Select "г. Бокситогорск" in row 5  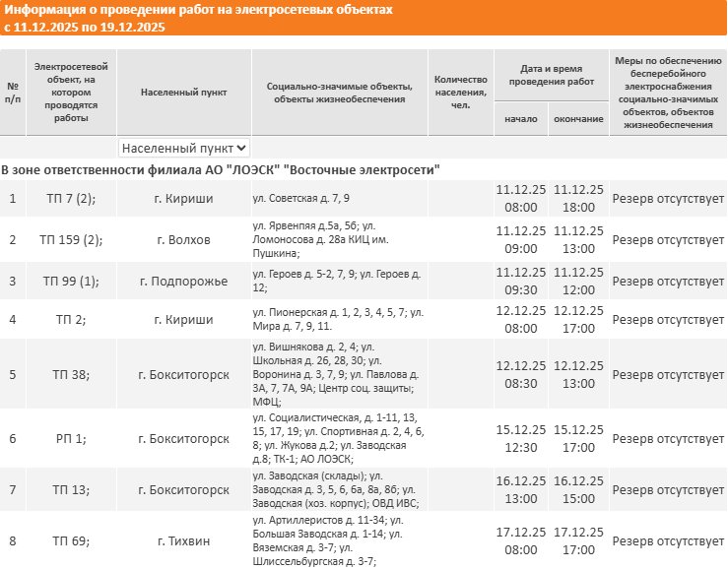(184, 374)
